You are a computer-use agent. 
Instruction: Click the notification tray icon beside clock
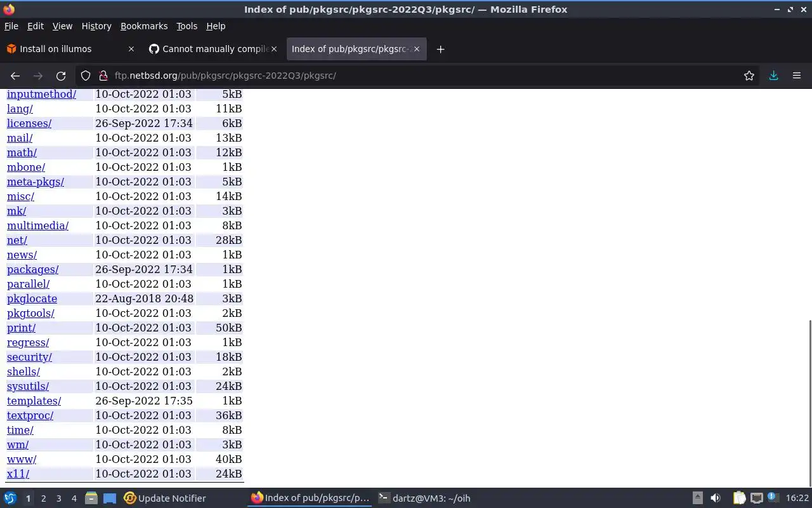pos(773,498)
